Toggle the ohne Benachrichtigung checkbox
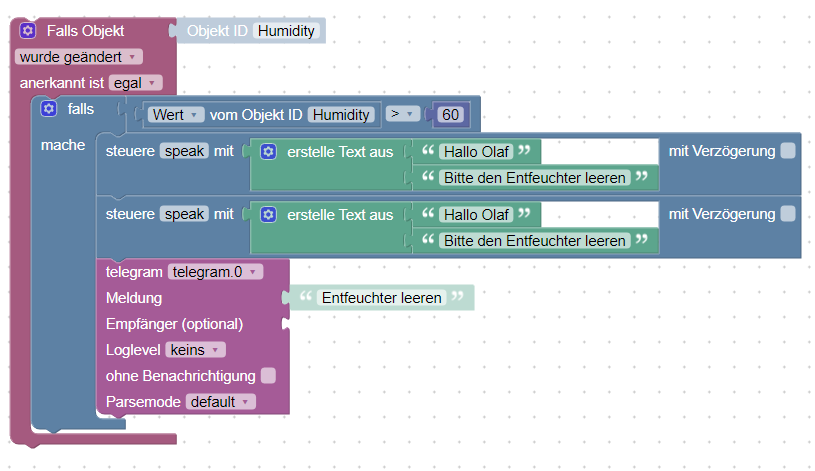Viewport: 815px width, 471px height. [268, 376]
